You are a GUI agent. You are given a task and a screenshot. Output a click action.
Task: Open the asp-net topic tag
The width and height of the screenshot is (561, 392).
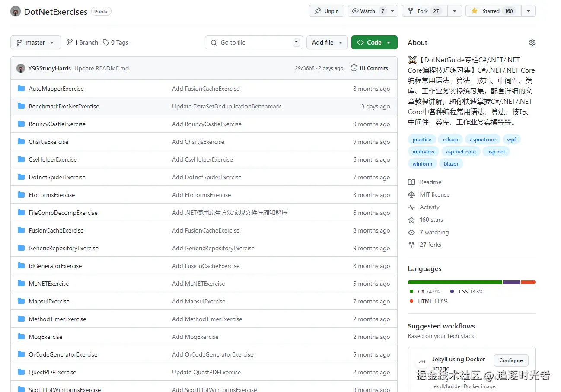pos(496,152)
